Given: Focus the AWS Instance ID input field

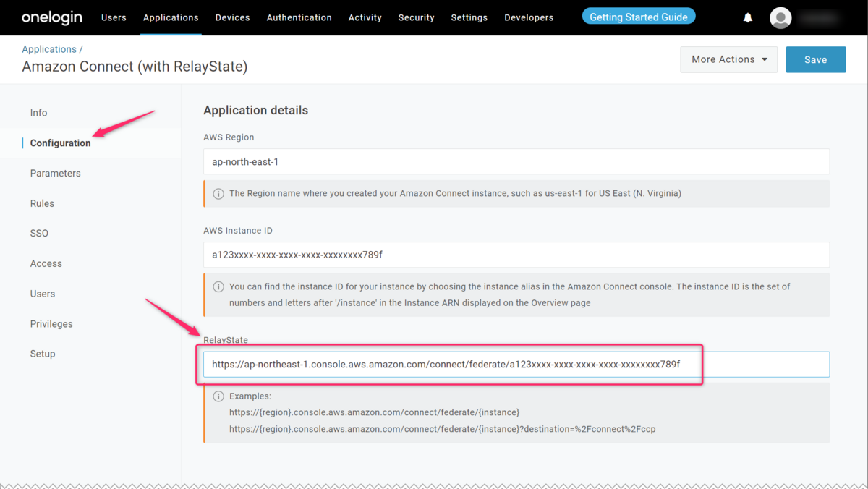Looking at the screenshot, I should coord(516,255).
